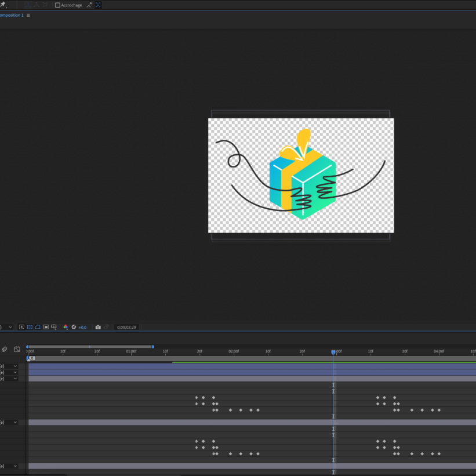476x476 pixels.
Task: Enable the Accrochage snapping checkbox
Action: tap(57, 5)
